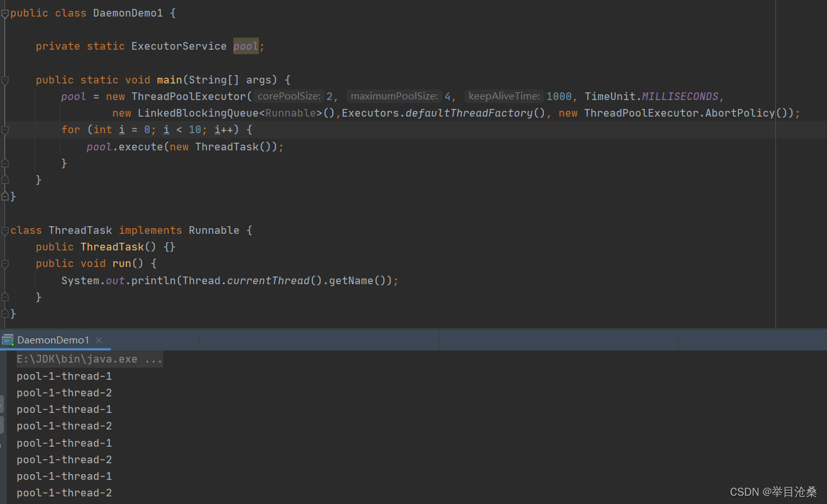
Task: Click the MILLISECONDS constant
Action: pos(680,97)
